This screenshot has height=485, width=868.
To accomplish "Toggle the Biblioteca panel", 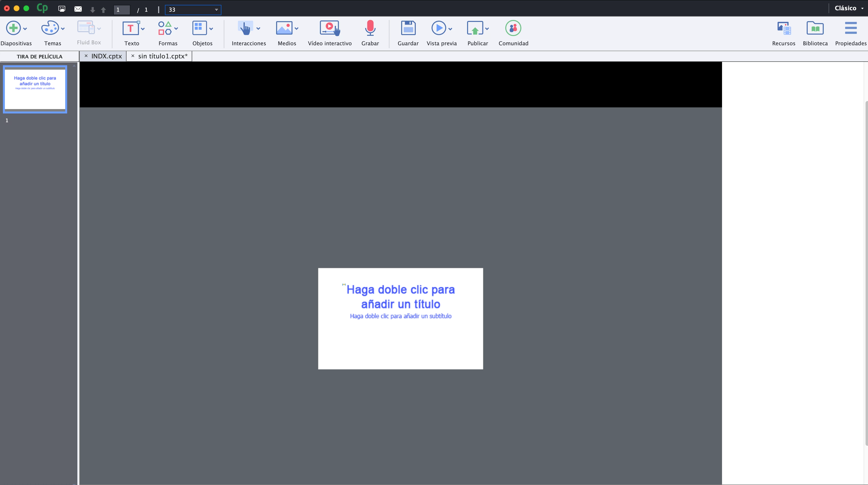I will click(815, 28).
